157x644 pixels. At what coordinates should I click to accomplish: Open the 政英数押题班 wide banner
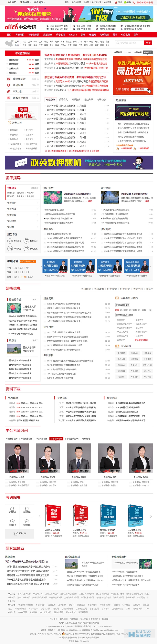[x=79, y=162]
